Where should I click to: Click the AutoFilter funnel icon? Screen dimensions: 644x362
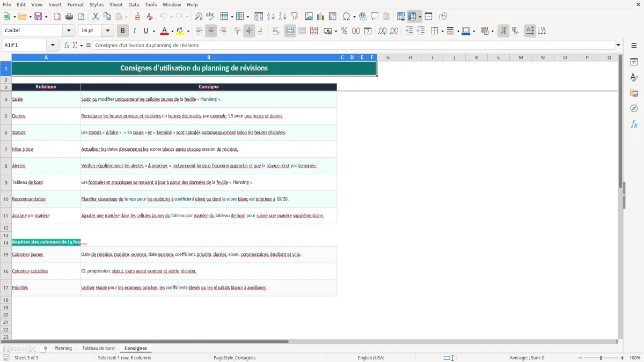[x=295, y=17]
